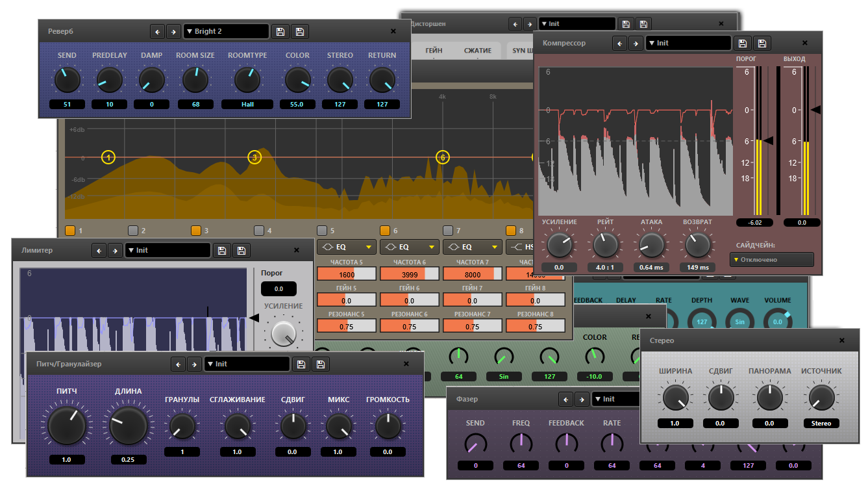Click the previous preset arrow in Питч/Гранулайзер
Viewport: 868px width, 484px height.
[x=178, y=364]
